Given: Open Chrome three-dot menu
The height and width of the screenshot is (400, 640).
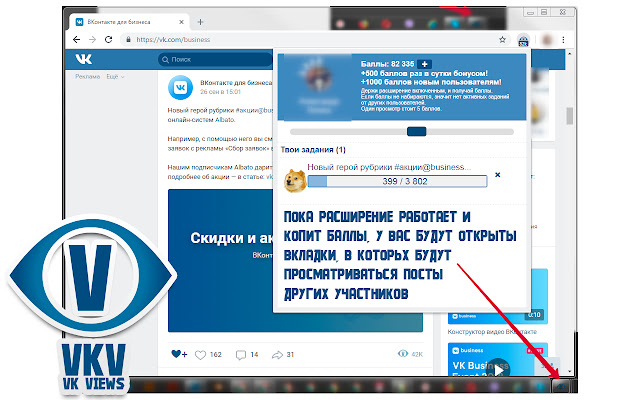Looking at the screenshot, I should click(564, 40).
